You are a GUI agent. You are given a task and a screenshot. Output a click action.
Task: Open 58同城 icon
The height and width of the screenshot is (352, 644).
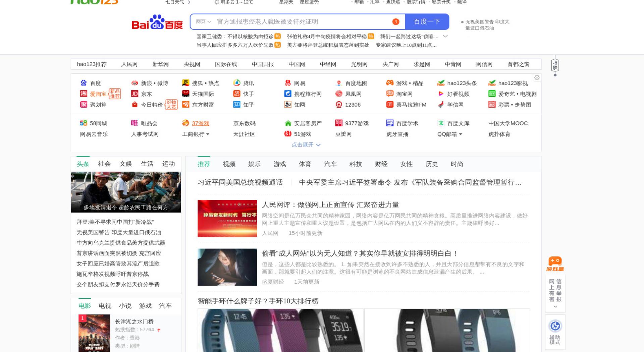[x=84, y=123]
